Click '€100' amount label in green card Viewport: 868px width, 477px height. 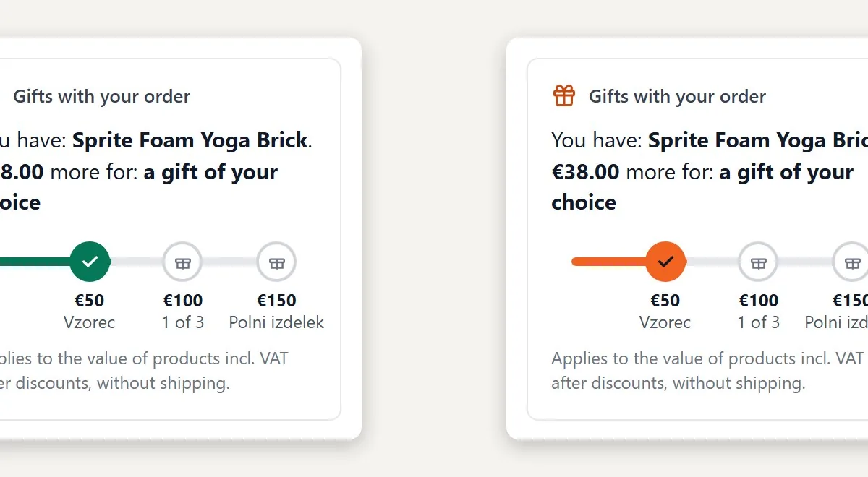[183, 300]
